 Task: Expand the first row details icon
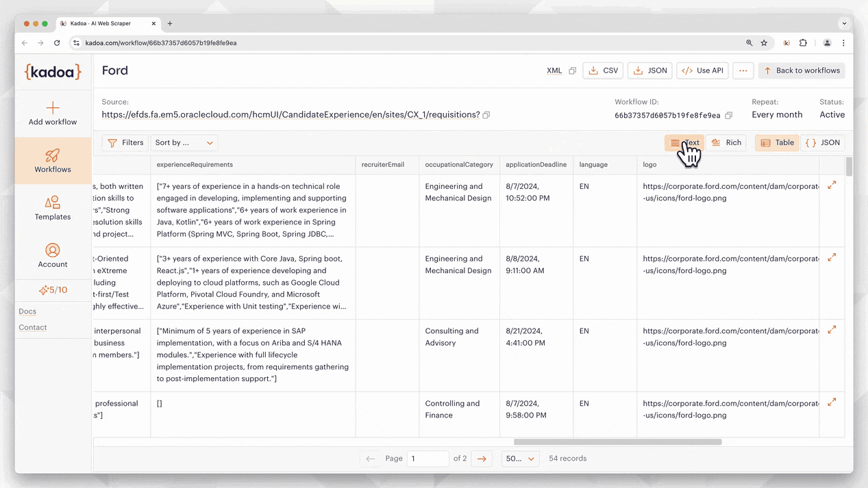pyautogui.click(x=832, y=185)
